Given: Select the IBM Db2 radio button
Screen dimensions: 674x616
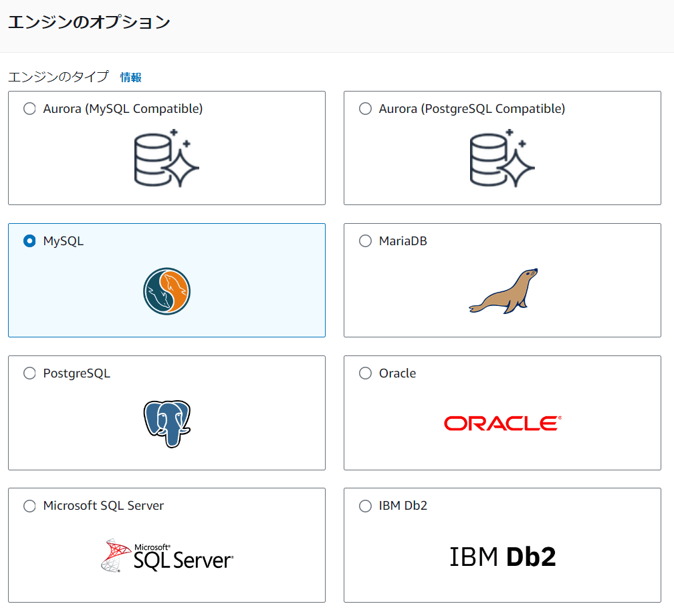Looking at the screenshot, I should tap(365, 506).
